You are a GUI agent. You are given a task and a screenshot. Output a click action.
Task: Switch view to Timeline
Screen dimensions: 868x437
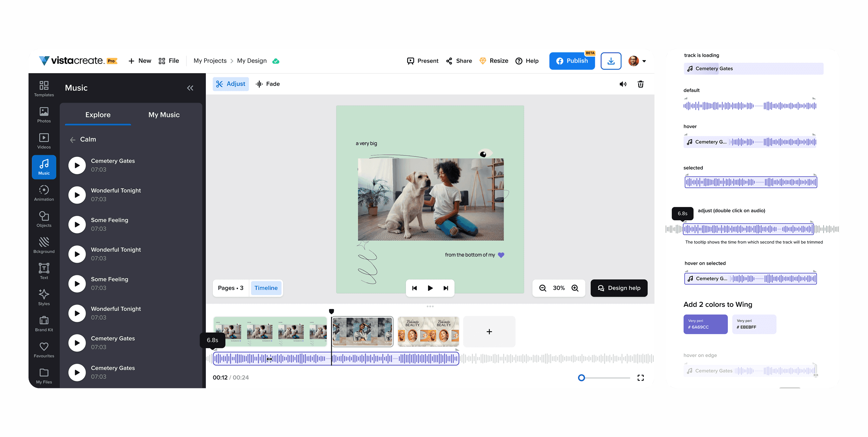point(266,288)
